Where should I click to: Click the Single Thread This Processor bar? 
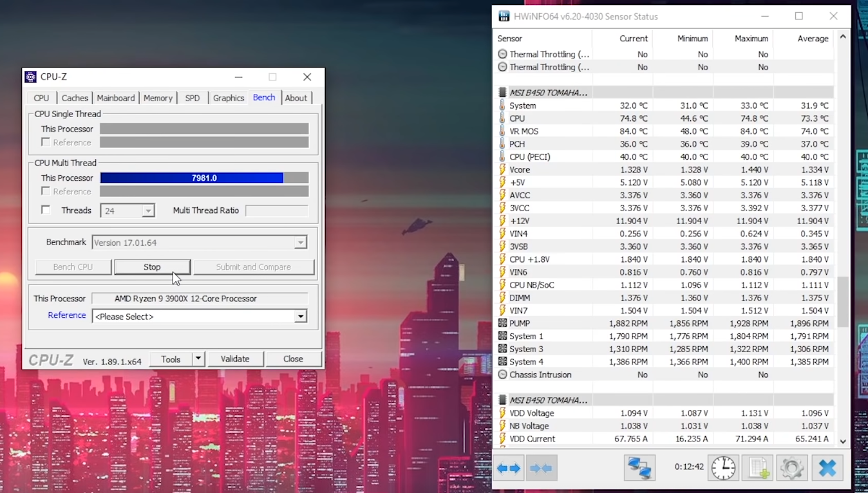[204, 129]
